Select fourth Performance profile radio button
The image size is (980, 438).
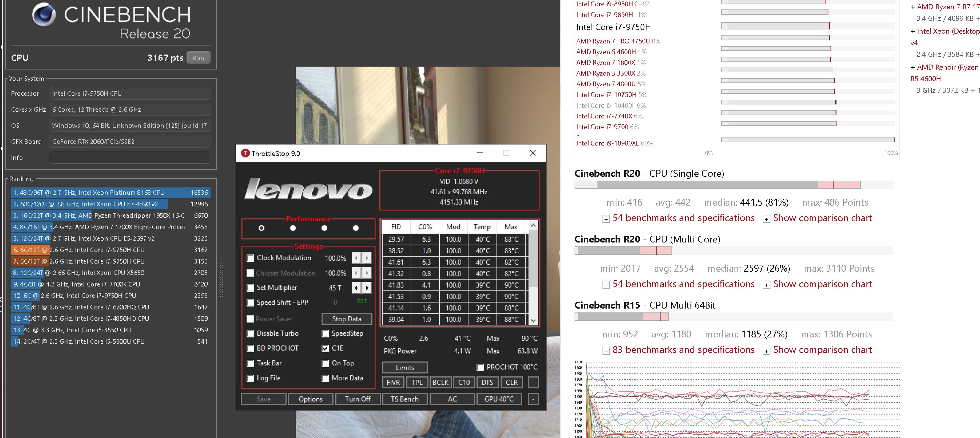(356, 228)
